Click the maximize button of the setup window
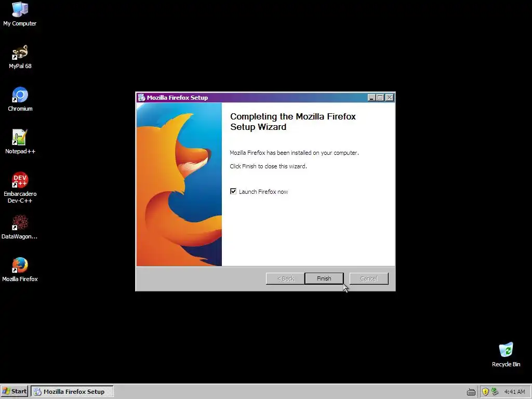This screenshot has height=399, width=532. (380, 98)
